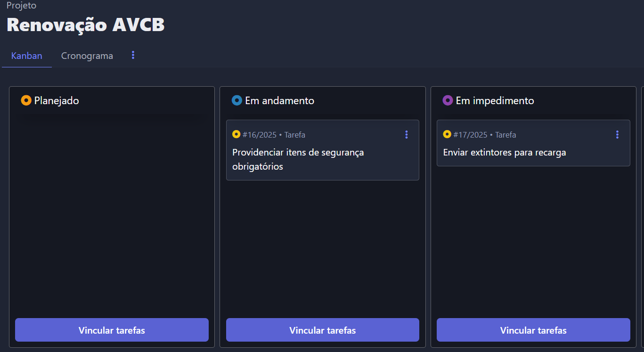This screenshot has width=644, height=352.
Task: Click the orange Planejado status icon
Action: (26, 100)
